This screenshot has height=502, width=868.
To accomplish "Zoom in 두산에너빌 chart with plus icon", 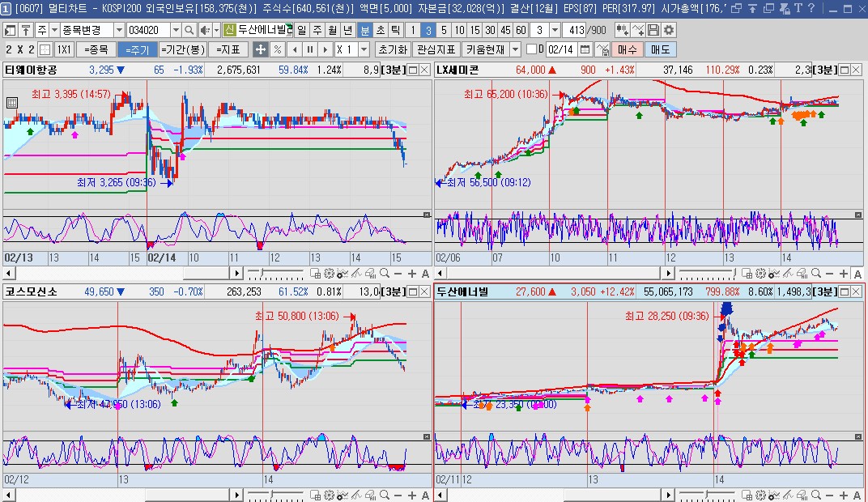I will (843, 495).
